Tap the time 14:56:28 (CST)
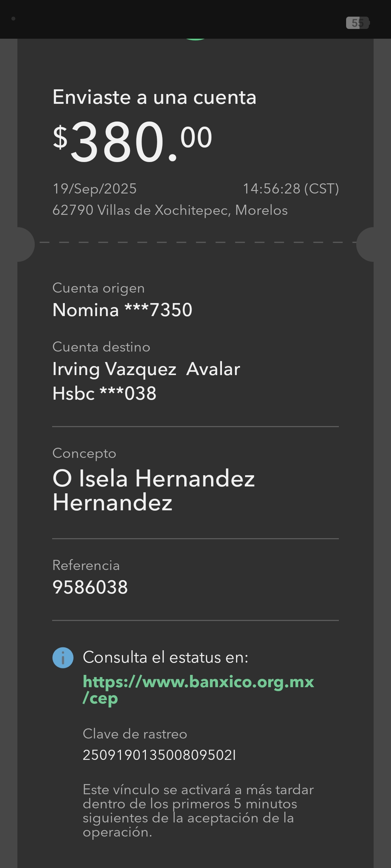 290,188
